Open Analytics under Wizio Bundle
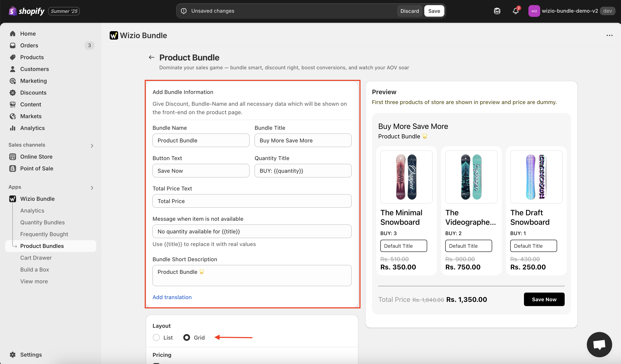 pyautogui.click(x=32, y=210)
